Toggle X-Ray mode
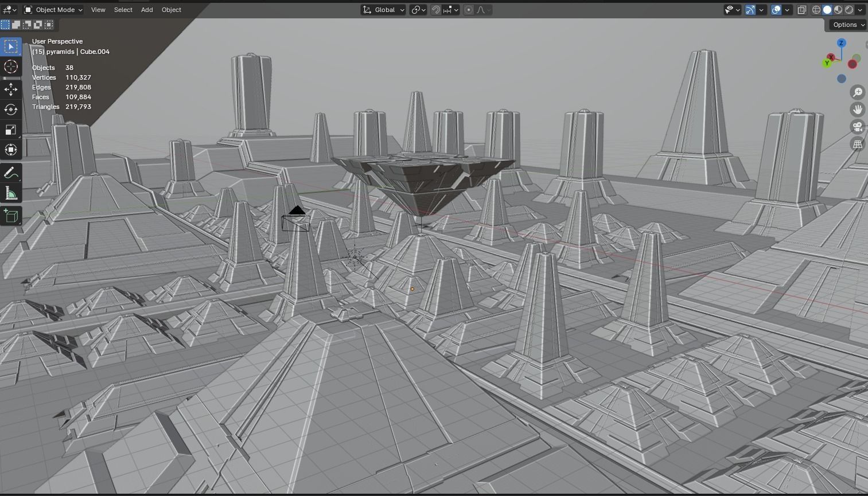 tap(802, 10)
